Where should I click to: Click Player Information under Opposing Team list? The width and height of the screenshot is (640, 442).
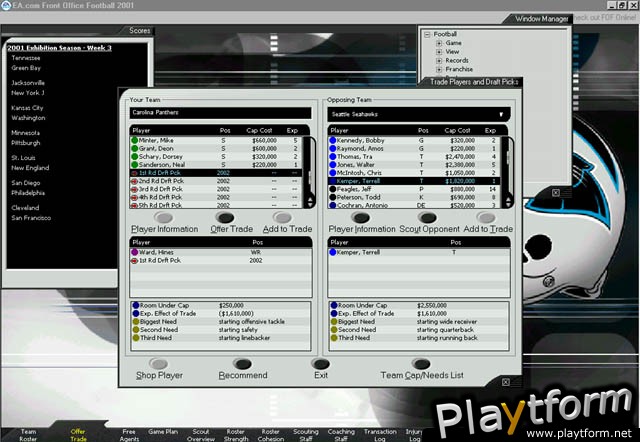click(361, 218)
